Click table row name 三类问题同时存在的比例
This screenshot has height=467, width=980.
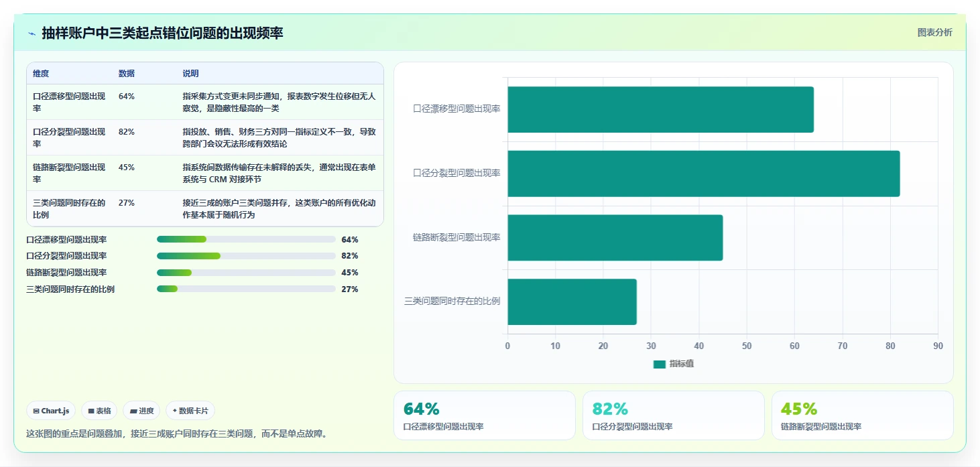coord(69,208)
